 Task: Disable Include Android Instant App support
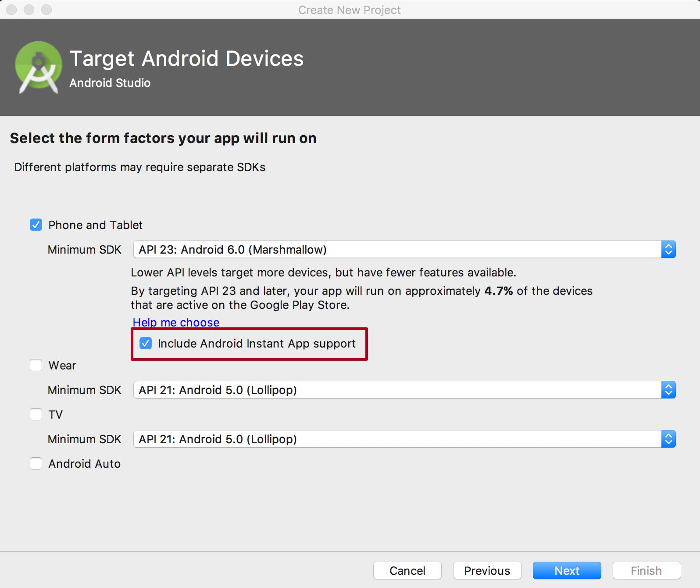(146, 343)
